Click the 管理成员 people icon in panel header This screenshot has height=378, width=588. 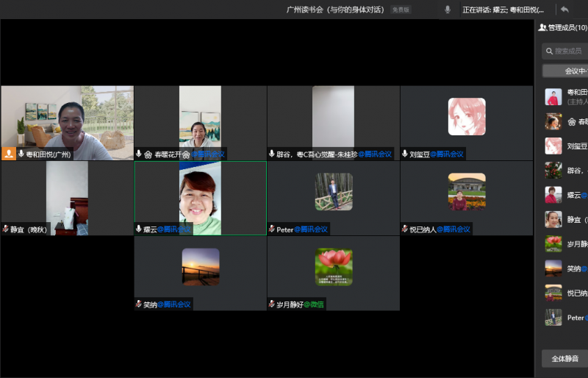542,27
